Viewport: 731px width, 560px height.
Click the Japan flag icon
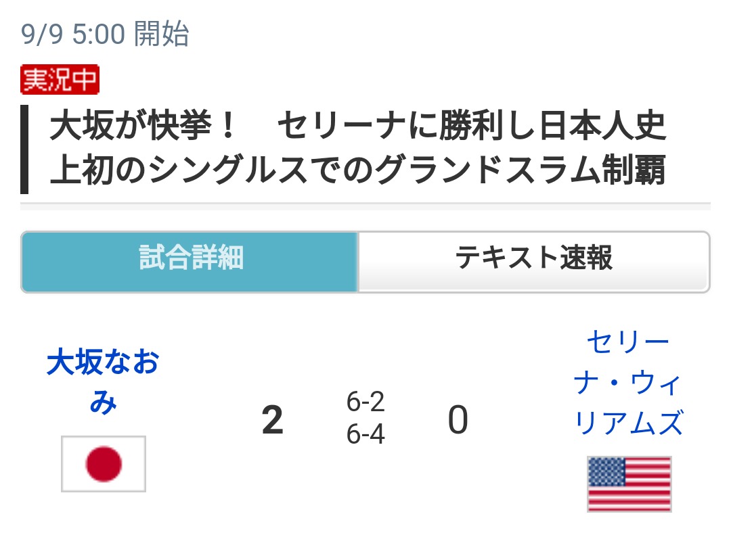click(x=104, y=464)
